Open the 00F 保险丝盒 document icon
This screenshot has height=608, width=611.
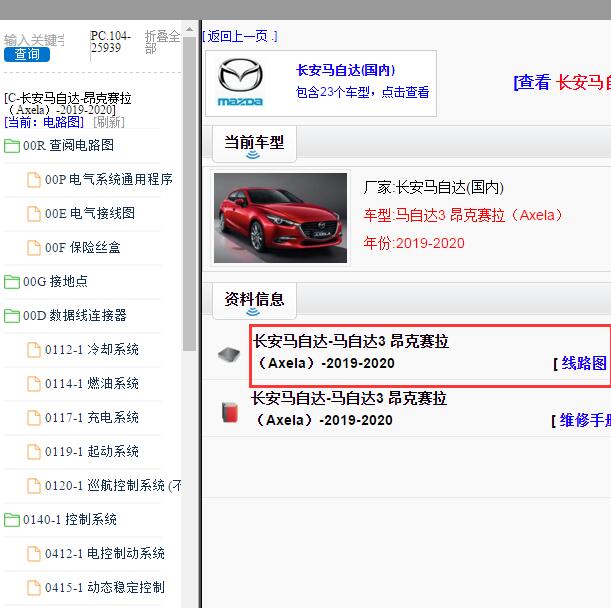(x=34, y=248)
